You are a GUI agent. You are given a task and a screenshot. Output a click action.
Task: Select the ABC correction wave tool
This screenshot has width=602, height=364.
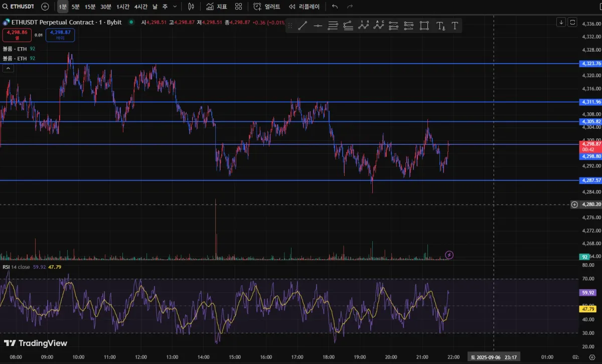click(379, 26)
